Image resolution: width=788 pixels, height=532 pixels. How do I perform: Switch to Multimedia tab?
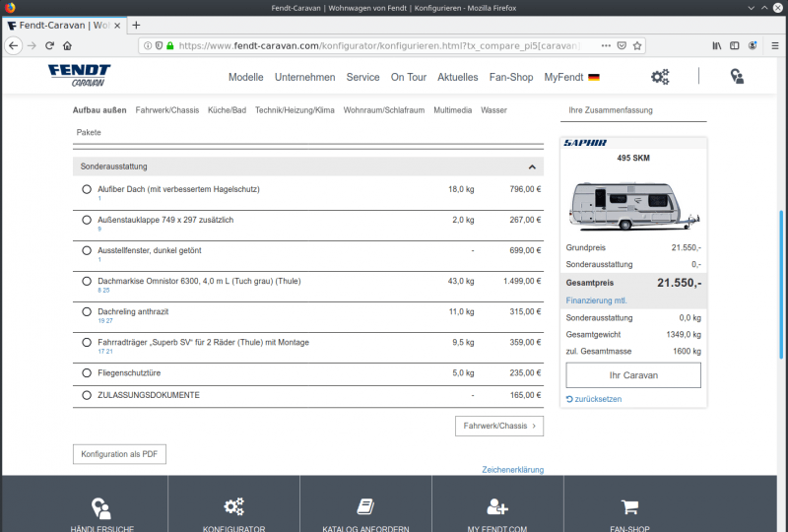coord(453,110)
